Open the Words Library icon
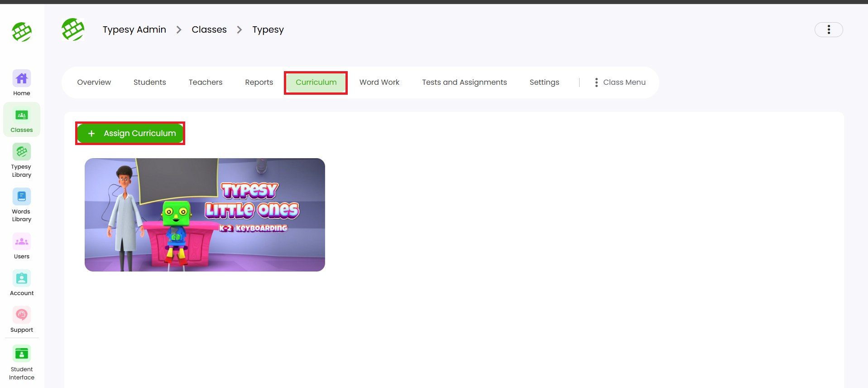The image size is (868, 388). [22, 197]
